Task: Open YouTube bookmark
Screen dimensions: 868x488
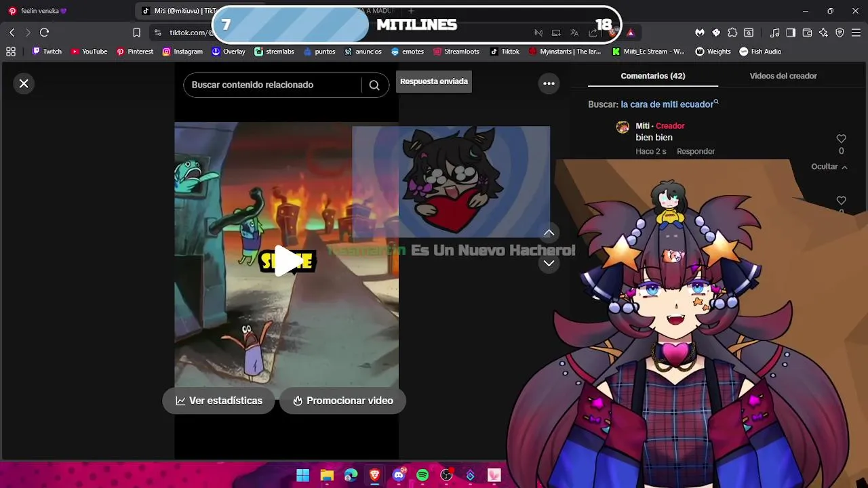Action: coord(89,52)
